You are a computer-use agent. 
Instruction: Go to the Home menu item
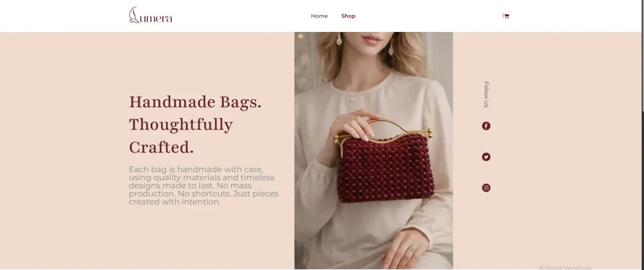(319, 16)
